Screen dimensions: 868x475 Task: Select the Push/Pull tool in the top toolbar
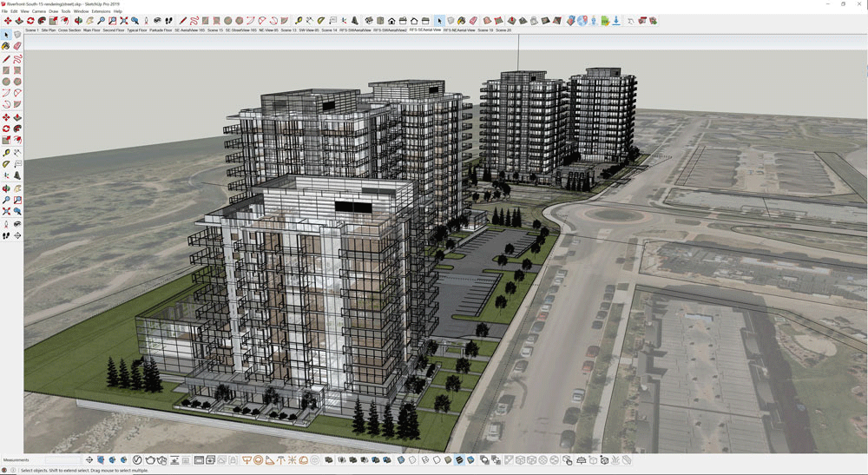19,21
